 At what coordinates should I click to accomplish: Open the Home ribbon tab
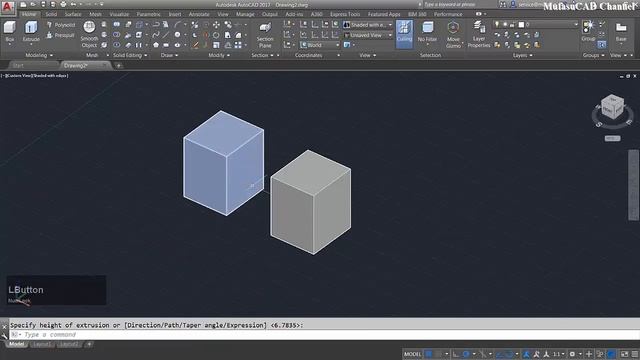click(29, 14)
